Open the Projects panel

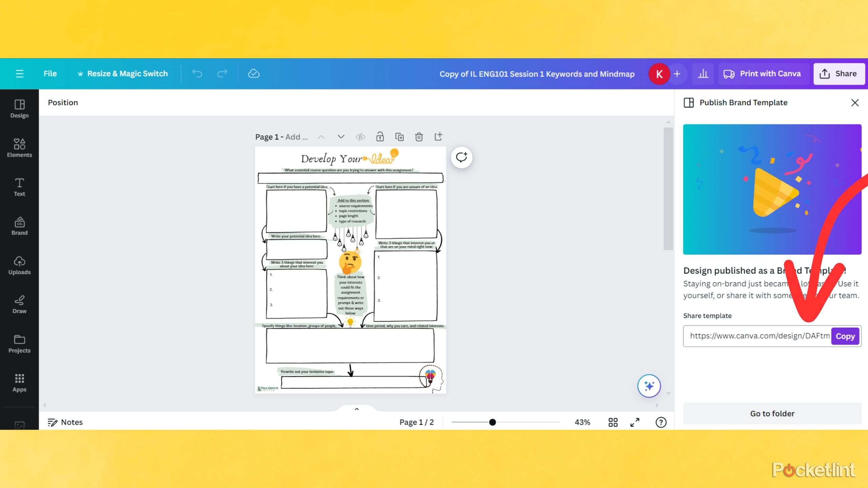(19, 344)
